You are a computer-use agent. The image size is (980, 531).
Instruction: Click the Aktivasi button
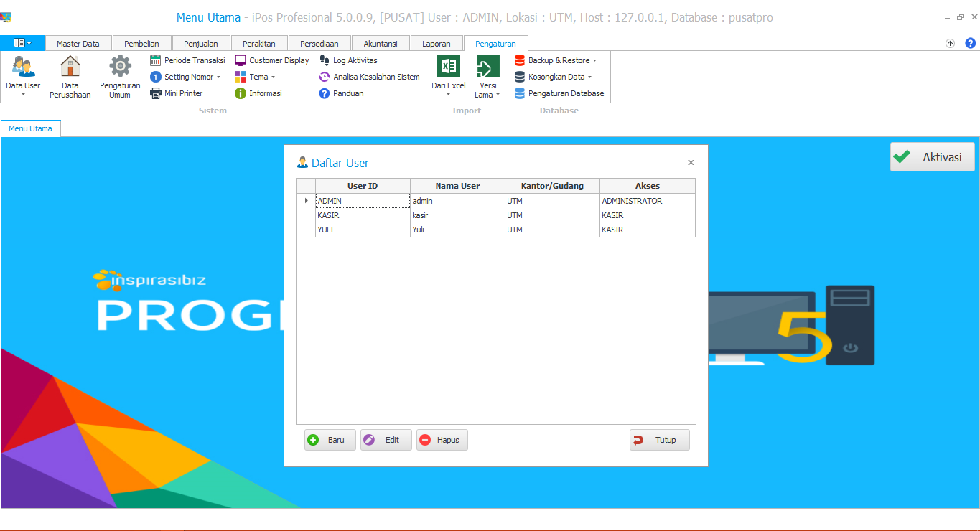(932, 157)
